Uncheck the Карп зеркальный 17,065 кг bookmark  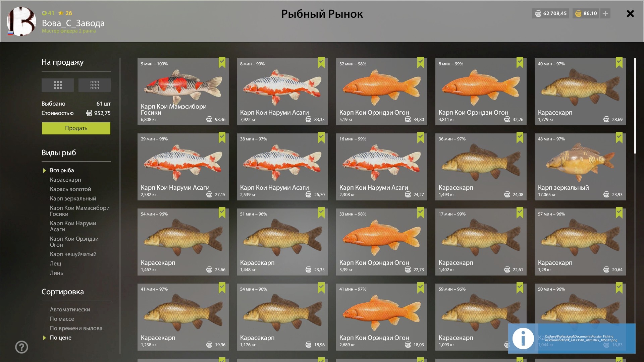click(x=619, y=138)
